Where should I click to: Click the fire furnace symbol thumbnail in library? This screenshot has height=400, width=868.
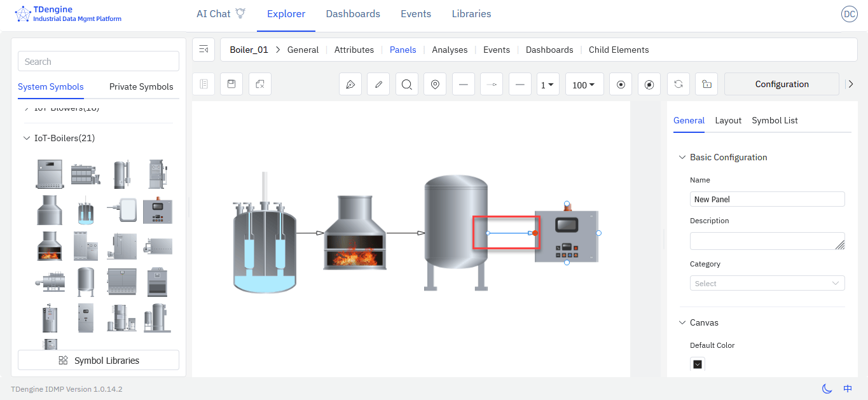(50, 245)
